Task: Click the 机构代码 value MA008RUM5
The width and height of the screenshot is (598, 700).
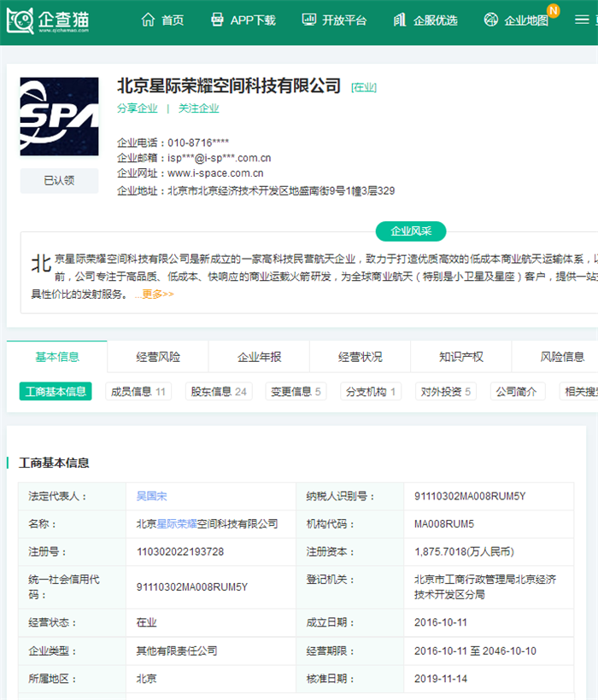Action: click(444, 523)
